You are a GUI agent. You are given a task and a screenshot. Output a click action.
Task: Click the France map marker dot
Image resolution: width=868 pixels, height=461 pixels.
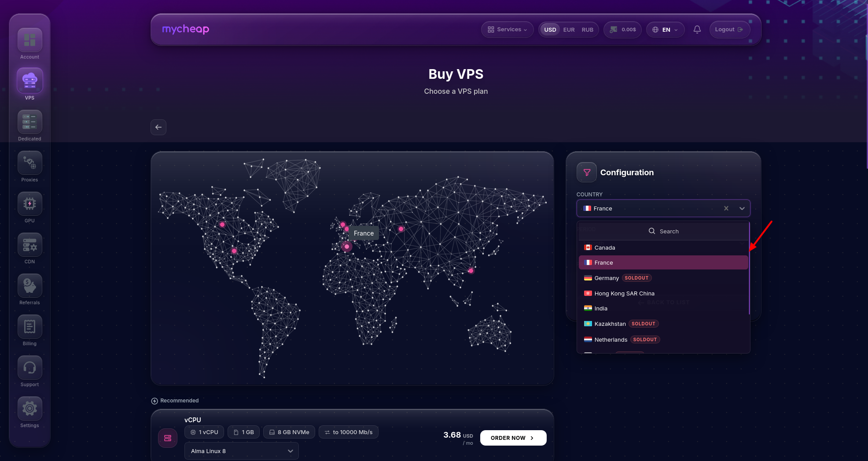[x=347, y=247]
